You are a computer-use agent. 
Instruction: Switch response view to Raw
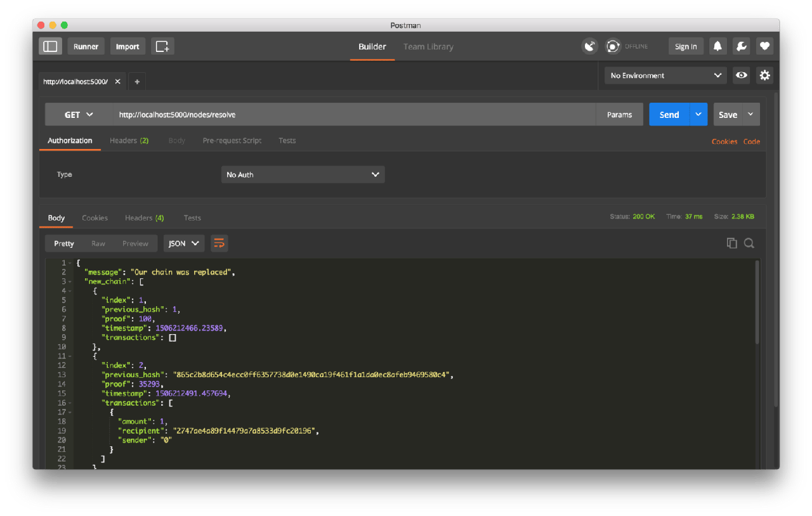(x=98, y=243)
